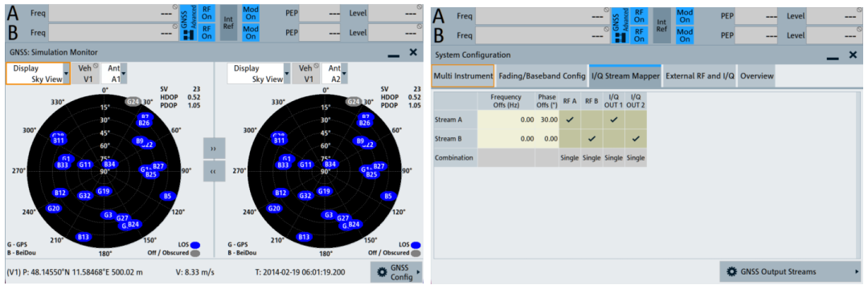
Task: Select satellite G11 in the A1 sky view
Action: (x=84, y=164)
